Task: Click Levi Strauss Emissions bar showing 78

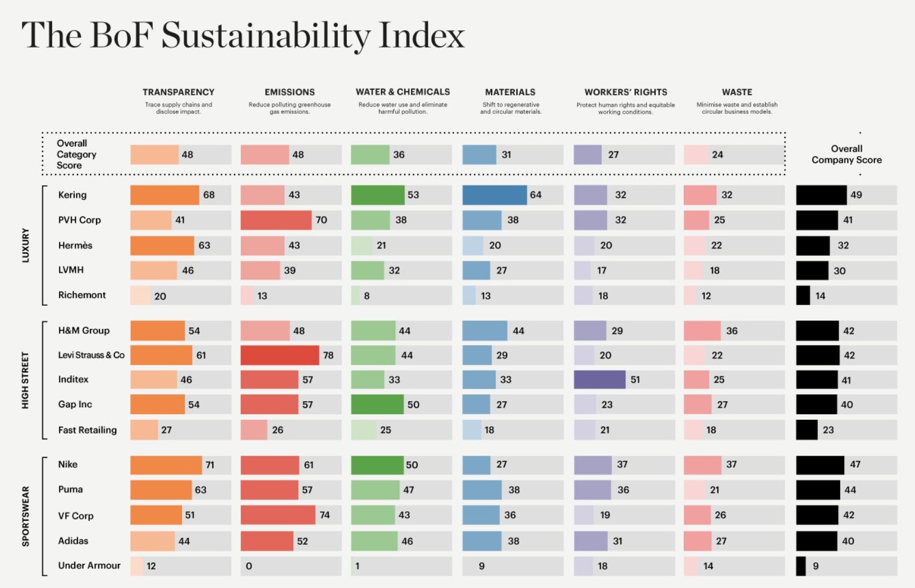Action: tap(280, 355)
